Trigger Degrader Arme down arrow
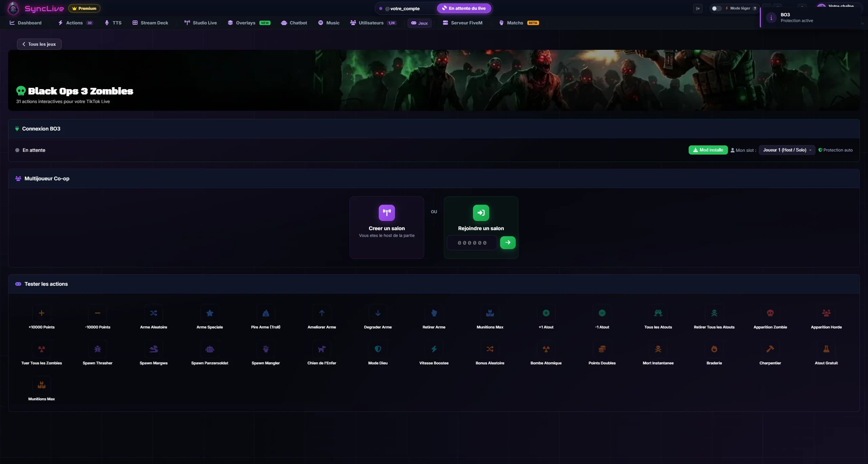The height and width of the screenshot is (464, 868). click(378, 313)
